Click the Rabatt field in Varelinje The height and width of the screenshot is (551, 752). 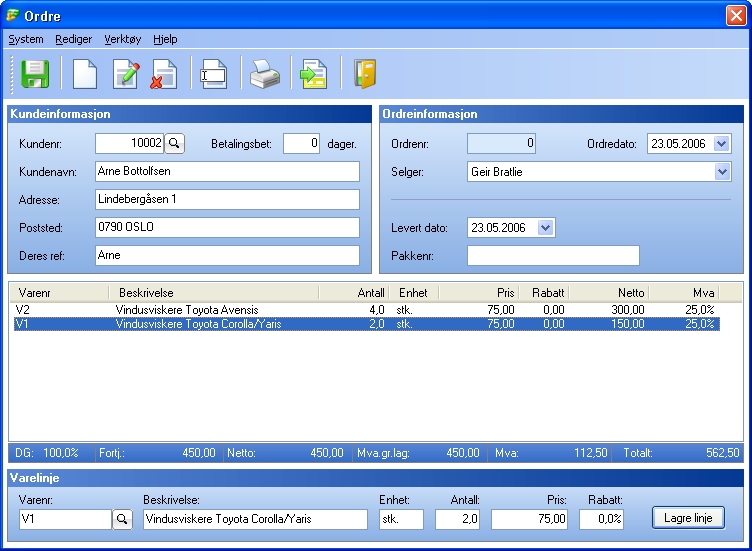point(602,519)
